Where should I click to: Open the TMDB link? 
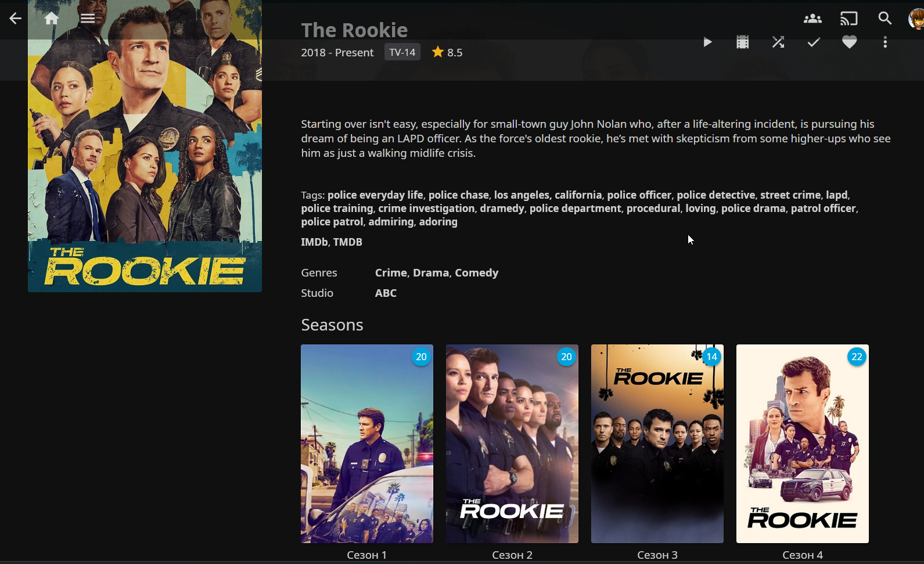(348, 242)
